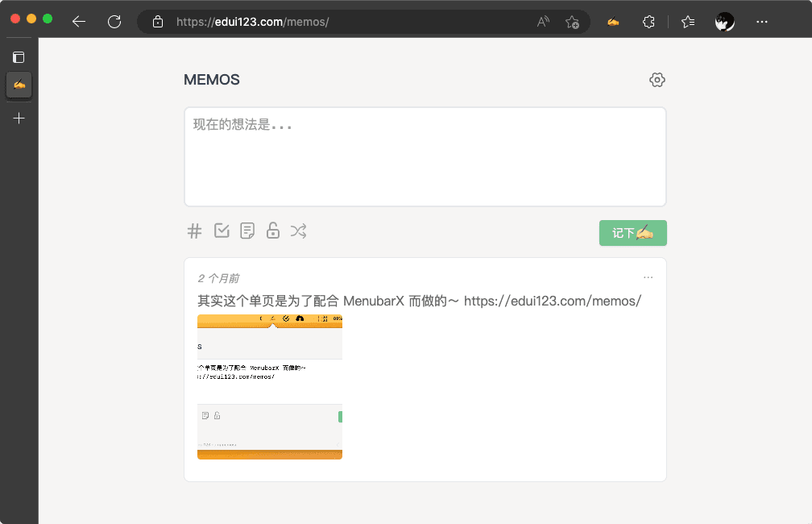Click the green 记下 save button
Viewport: 812px width, 524px height.
point(632,233)
